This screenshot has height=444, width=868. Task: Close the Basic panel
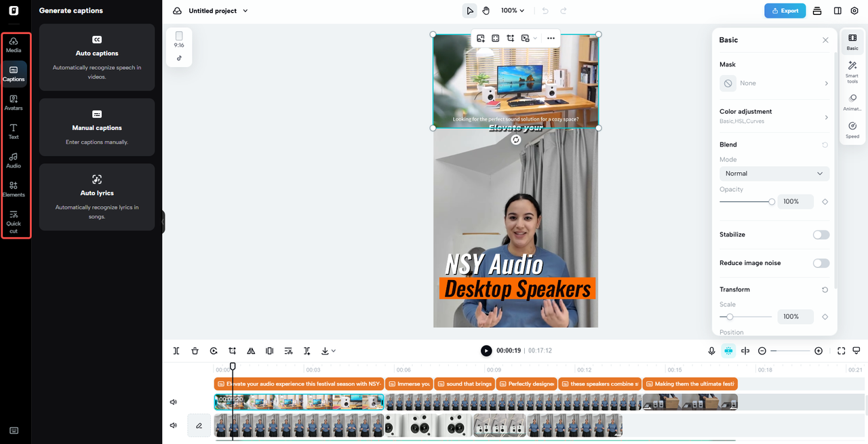coord(825,40)
